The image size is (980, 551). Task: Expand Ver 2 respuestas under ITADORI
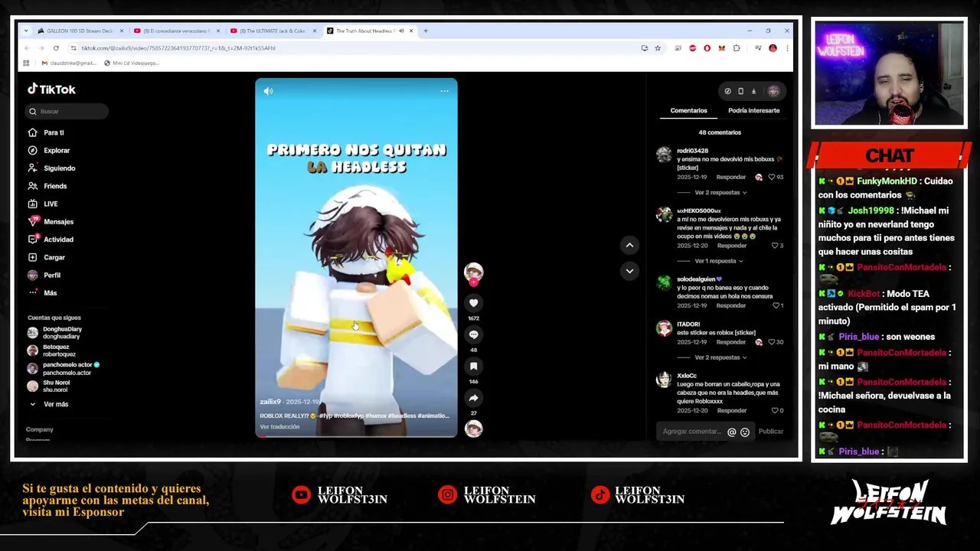(720, 358)
